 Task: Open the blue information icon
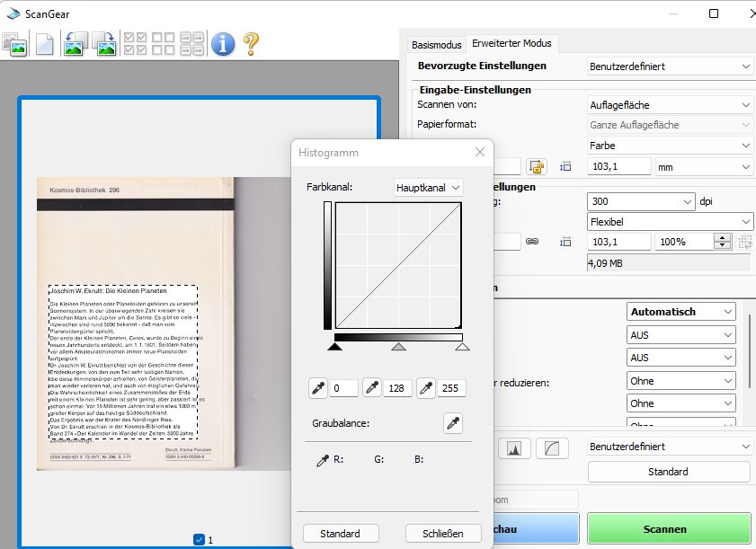pyautogui.click(x=223, y=44)
